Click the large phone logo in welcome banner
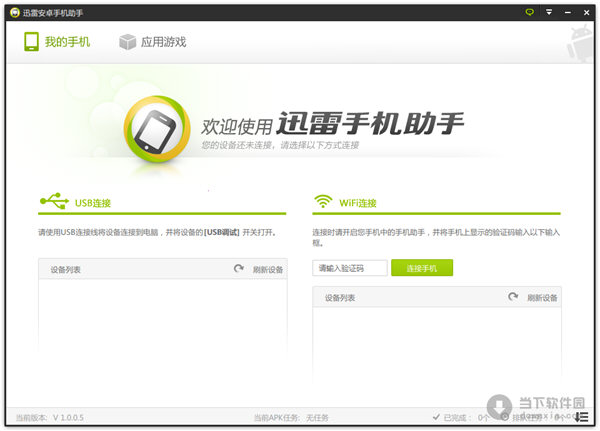This screenshot has width=600, height=431. coord(157,129)
